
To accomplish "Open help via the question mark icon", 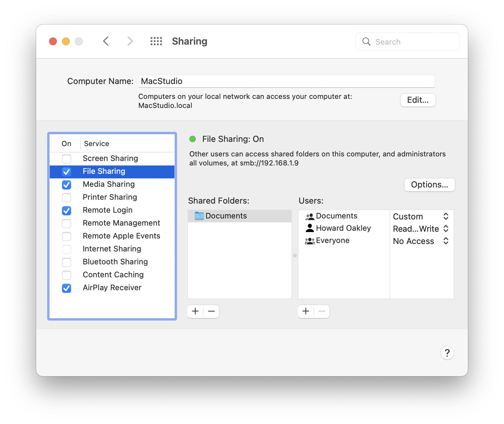I will click(447, 353).
